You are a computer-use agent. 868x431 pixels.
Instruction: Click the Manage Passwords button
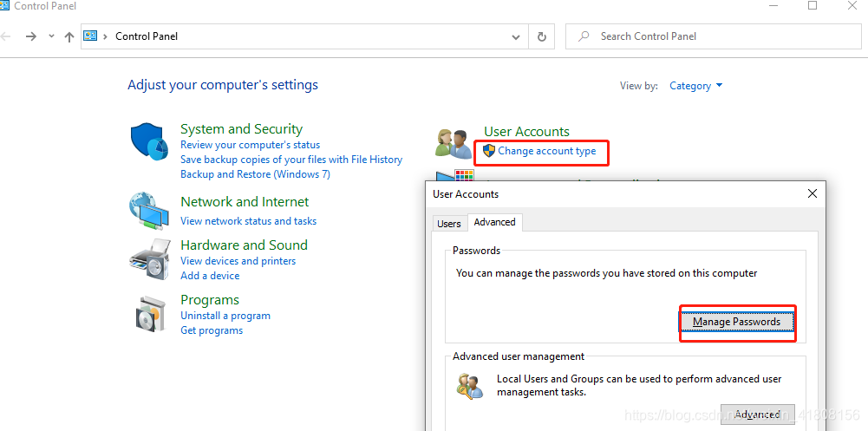click(x=737, y=322)
